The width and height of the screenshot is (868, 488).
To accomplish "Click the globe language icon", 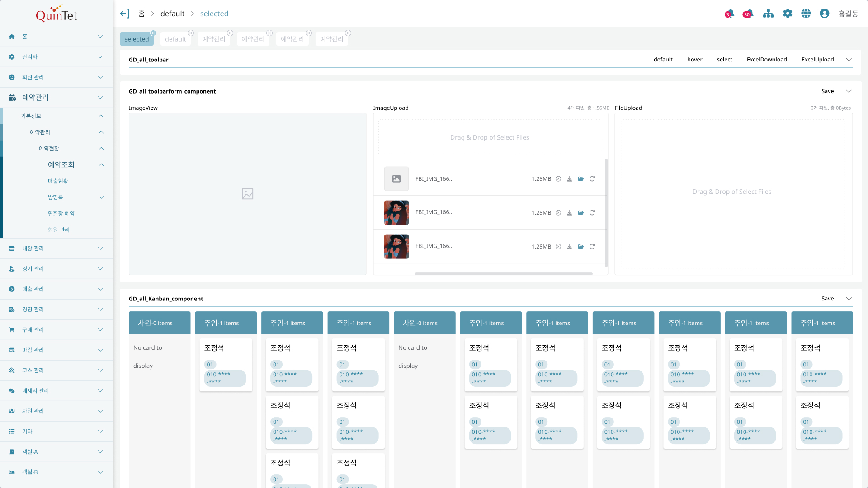I will 806,14.
